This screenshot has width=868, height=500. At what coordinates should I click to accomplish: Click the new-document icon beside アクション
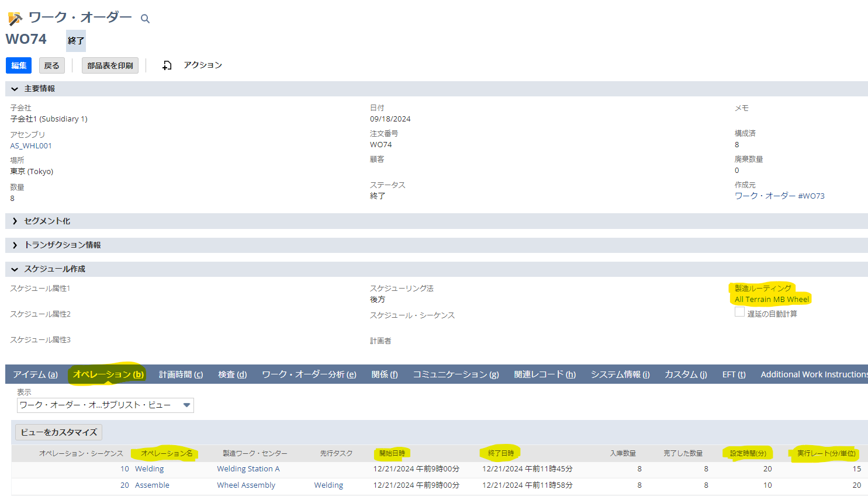coord(167,65)
